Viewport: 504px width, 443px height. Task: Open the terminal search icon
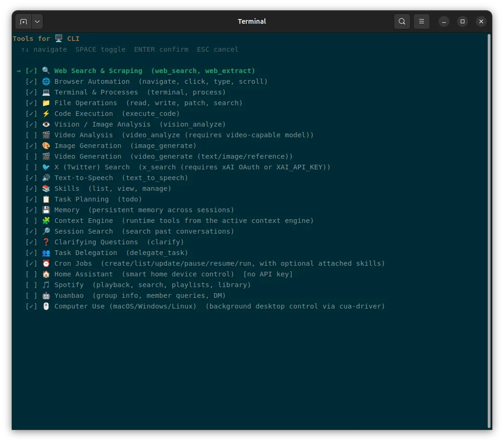402,21
